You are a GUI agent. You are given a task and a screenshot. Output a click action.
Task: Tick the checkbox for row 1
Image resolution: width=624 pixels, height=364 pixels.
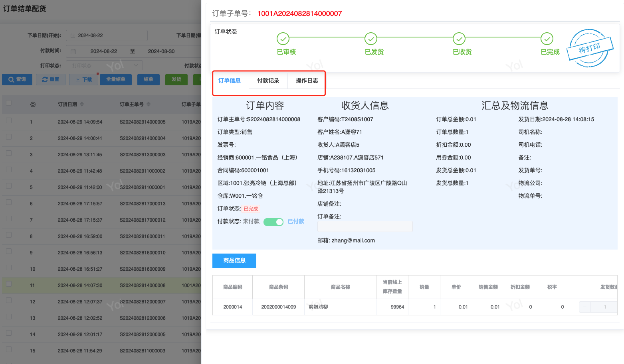pos(9,120)
